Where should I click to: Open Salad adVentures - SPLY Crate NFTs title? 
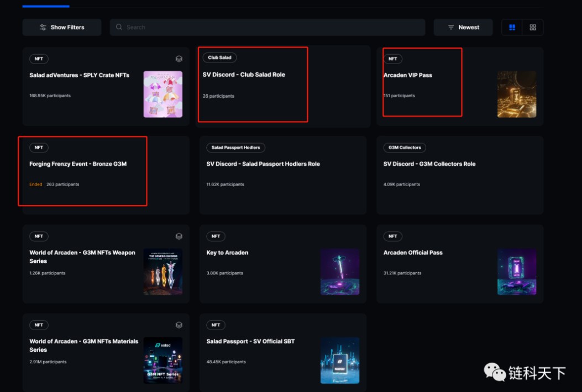(x=80, y=75)
